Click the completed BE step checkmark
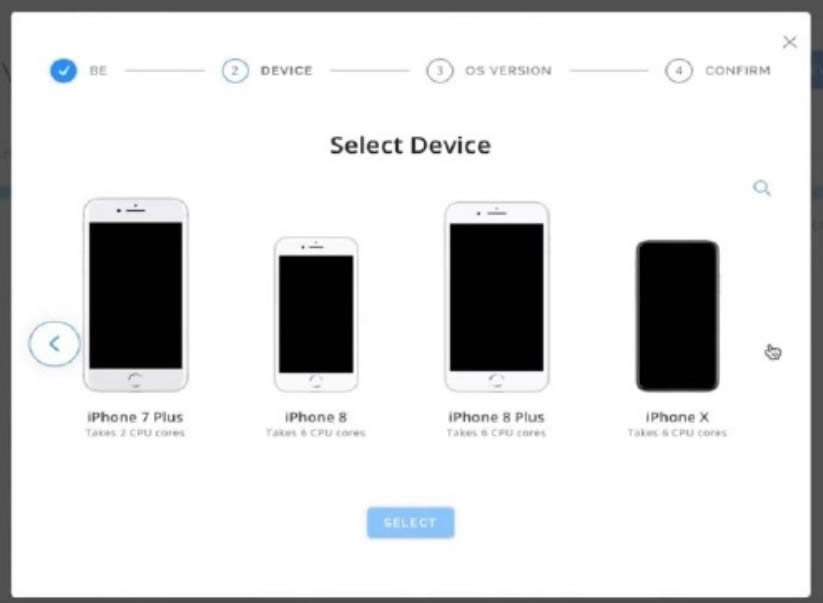823x603 pixels. click(64, 70)
